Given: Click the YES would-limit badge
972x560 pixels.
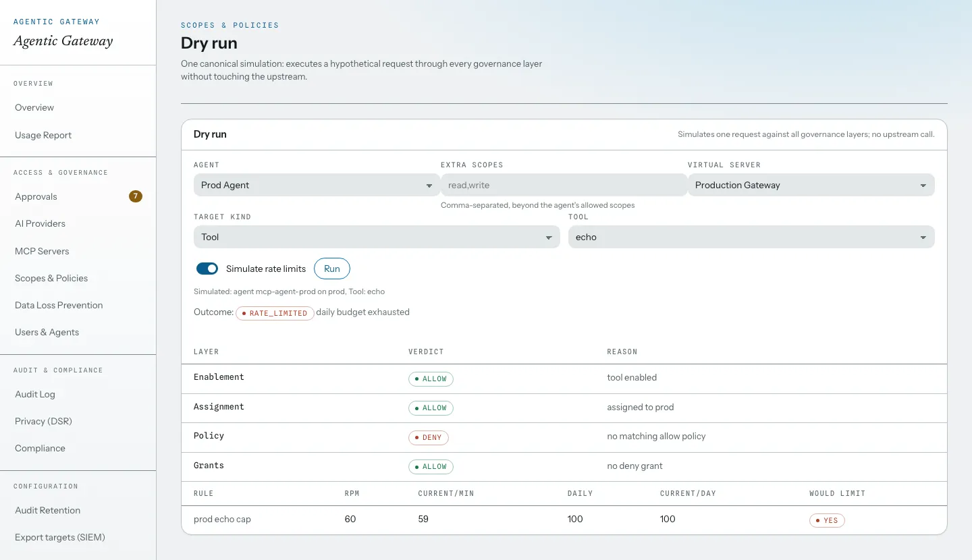Looking at the screenshot, I should click(x=827, y=520).
